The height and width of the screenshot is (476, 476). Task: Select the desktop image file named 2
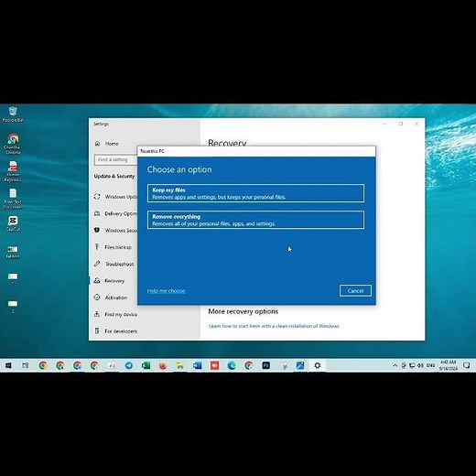point(13,306)
